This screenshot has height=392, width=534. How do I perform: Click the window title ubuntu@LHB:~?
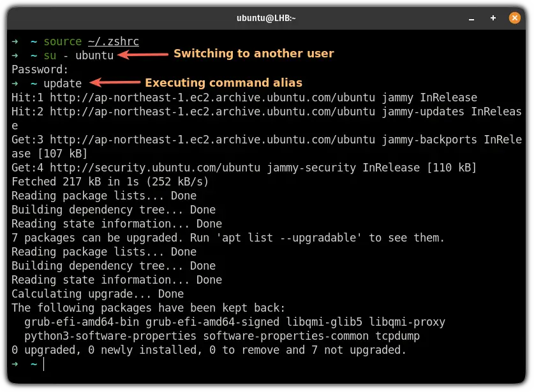pyautogui.click(x=266, y=18)
